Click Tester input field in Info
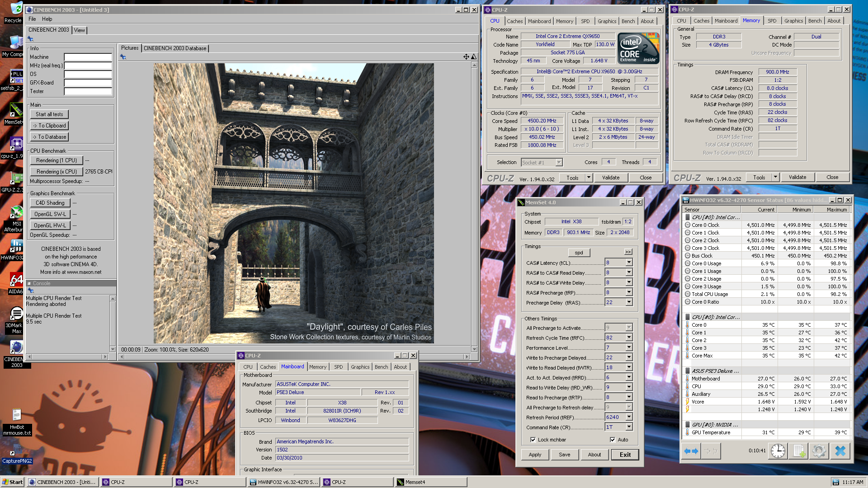Viewport: 868px width, 488px height. click(88, 91)
